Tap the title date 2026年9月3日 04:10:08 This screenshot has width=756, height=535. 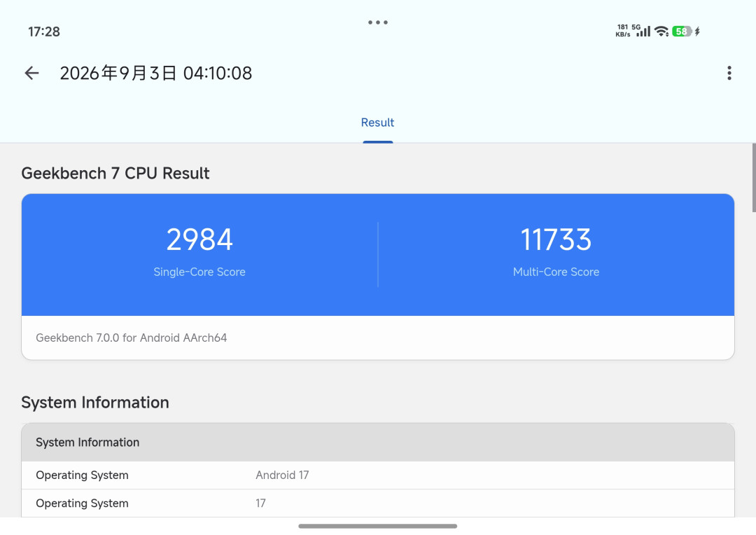pos(155,74)
